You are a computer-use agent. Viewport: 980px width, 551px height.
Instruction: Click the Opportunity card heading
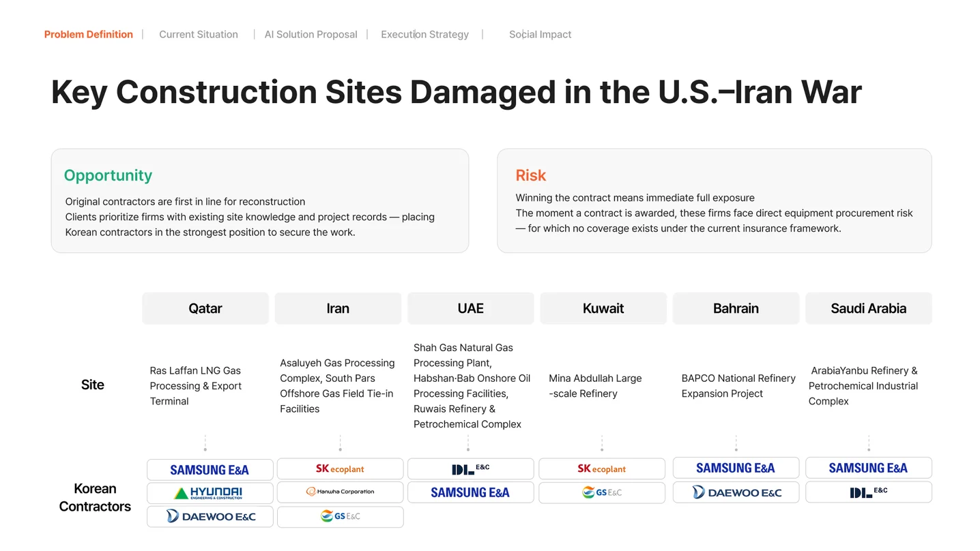[108, 175]
